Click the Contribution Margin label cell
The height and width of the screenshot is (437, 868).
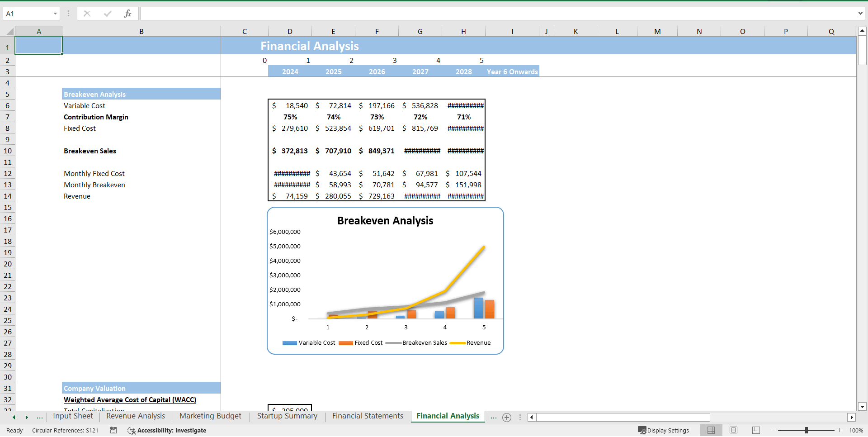tap(141, 117)
